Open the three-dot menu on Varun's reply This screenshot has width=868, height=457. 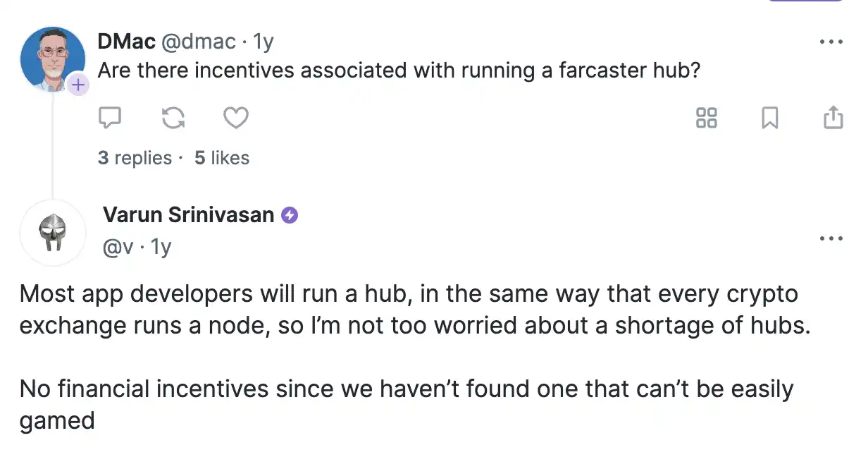pyautogui.click(x=831, y=239)
